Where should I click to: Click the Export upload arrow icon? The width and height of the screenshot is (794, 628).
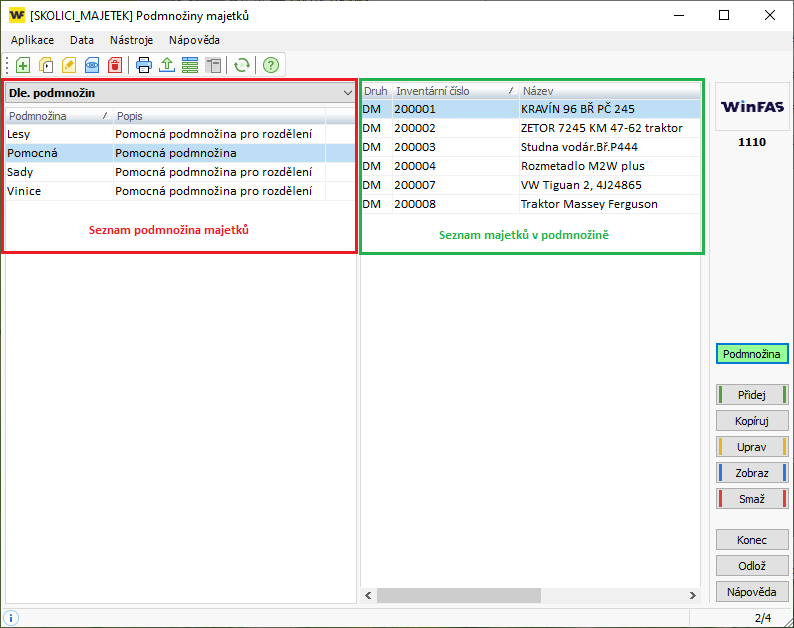[x=167, y=65]
